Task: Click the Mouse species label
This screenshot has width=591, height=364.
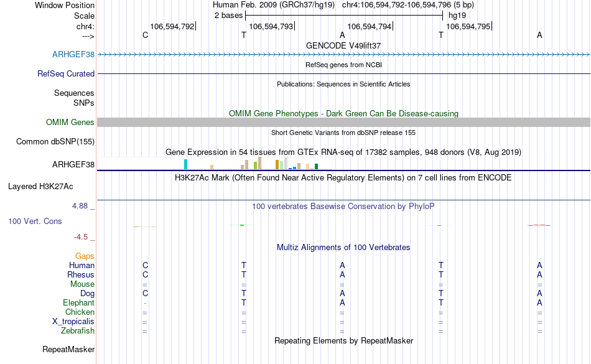Action: 82,284
